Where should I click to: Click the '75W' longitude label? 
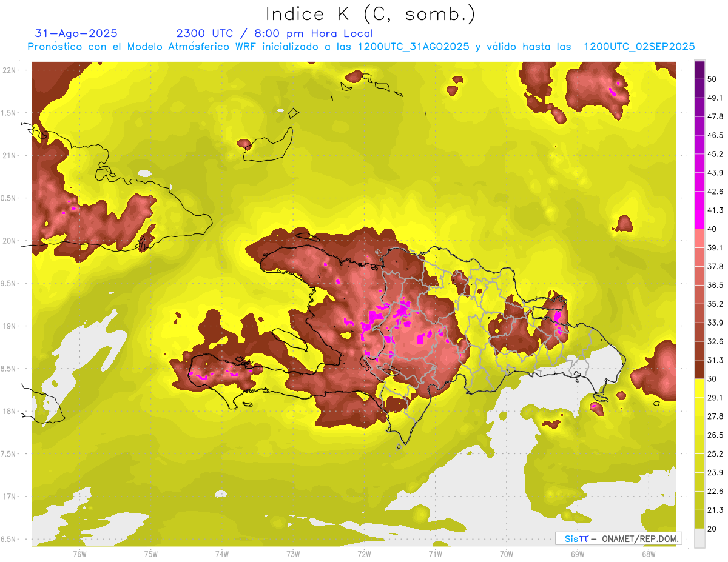point(151,554)
